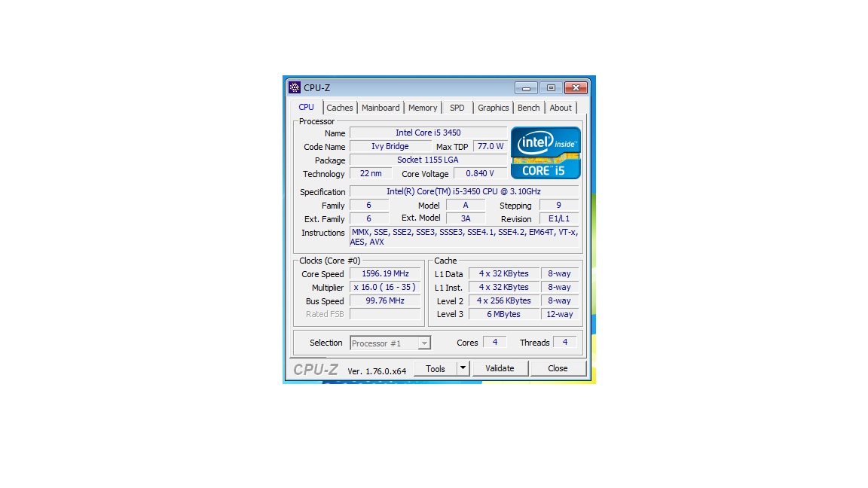Open the Graphics tab

click(493, 108)
